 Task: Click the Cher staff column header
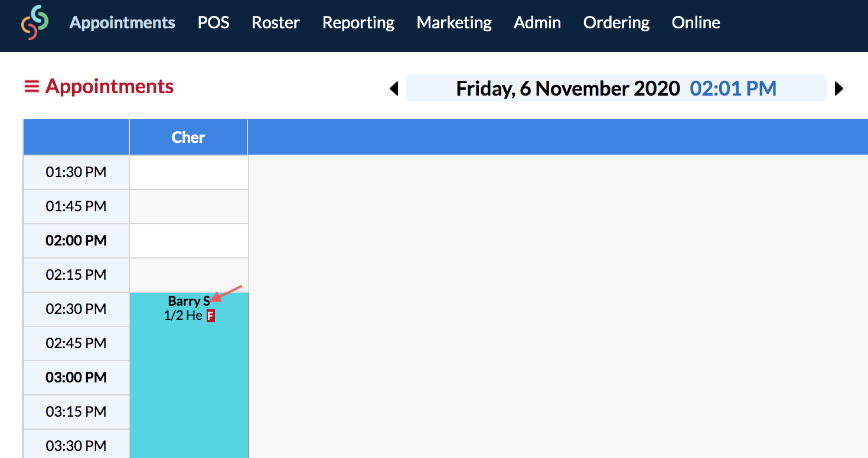[188, 137]
